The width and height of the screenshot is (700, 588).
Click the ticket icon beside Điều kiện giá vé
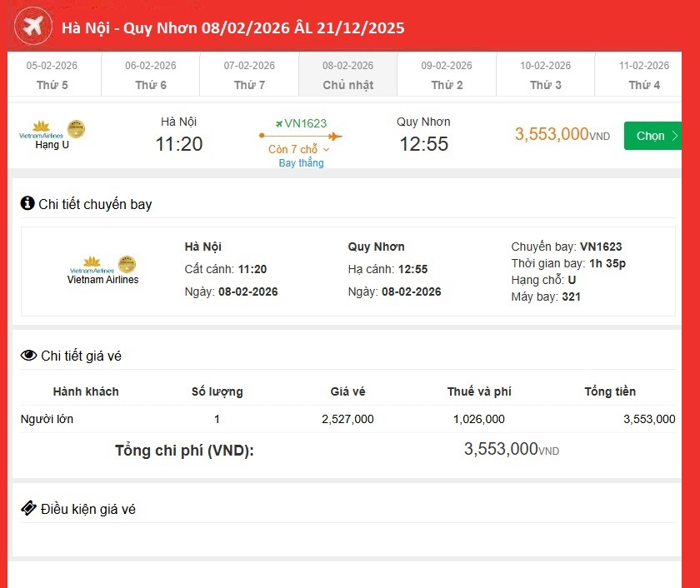pyautogui.click(x=28, y=508)
